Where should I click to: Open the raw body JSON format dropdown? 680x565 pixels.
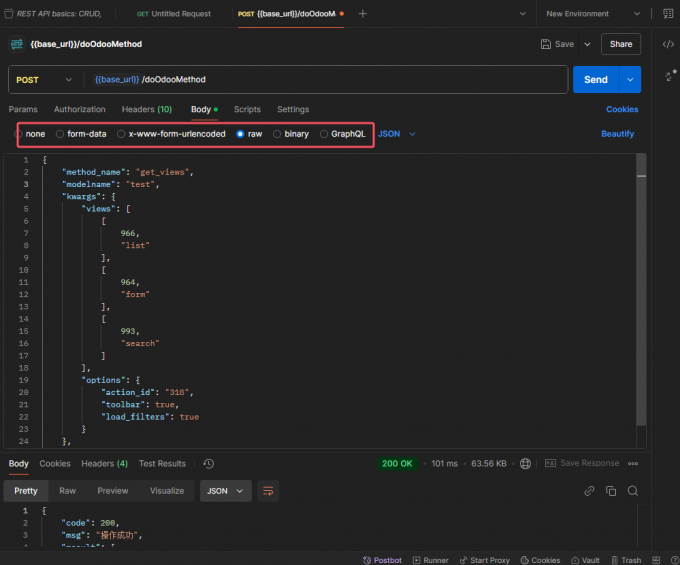396,134
